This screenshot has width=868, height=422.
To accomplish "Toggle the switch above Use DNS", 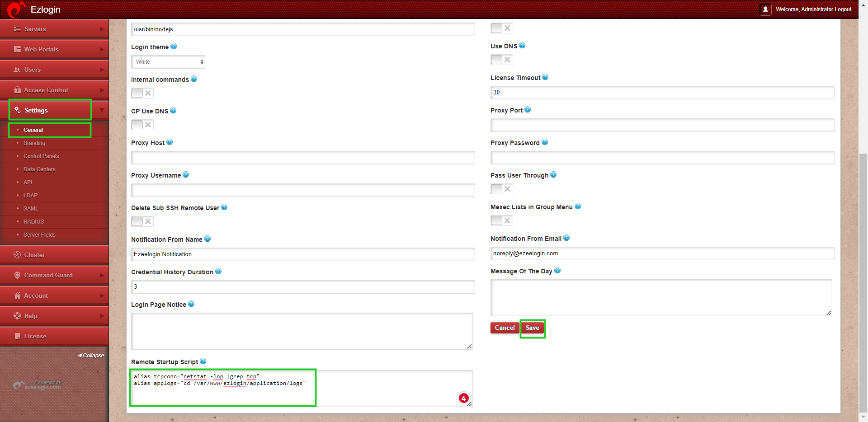I will click(502, 28).
